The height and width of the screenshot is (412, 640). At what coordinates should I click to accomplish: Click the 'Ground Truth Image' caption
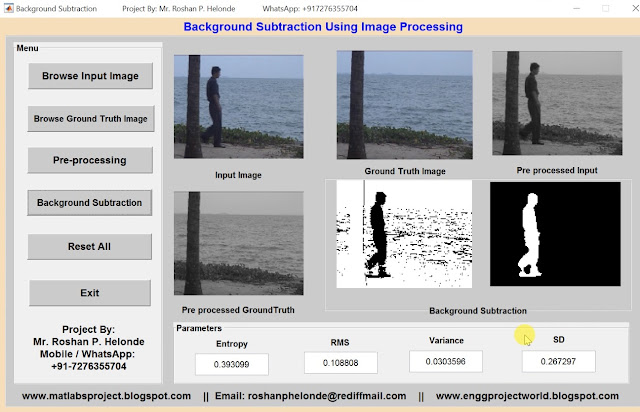[405, 171]
